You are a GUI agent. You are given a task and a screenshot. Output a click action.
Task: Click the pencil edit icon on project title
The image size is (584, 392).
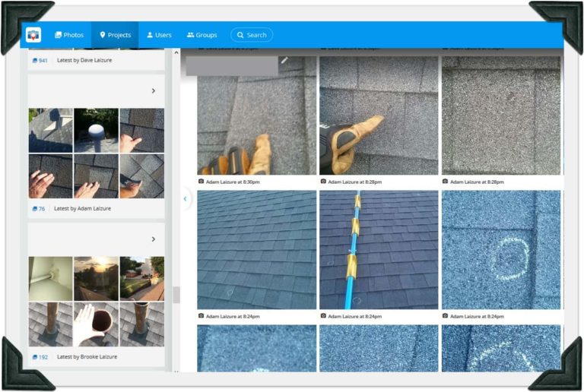tap(284, 60)
